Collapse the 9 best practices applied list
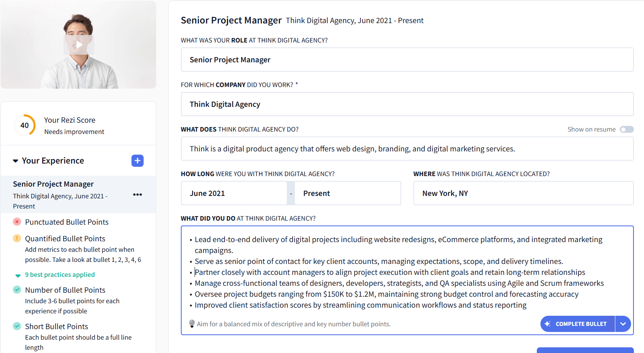This screenshot has width=644, height=353. point(18,275)
